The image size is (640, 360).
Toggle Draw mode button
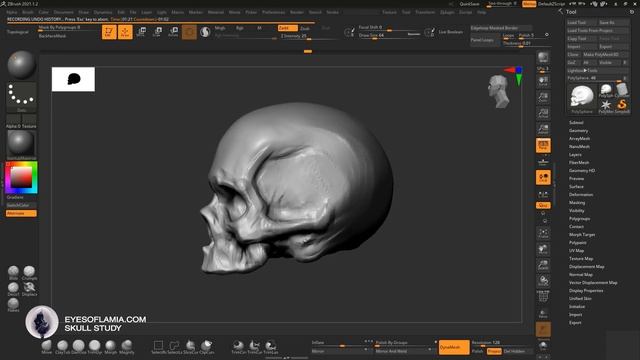[125, 32]
